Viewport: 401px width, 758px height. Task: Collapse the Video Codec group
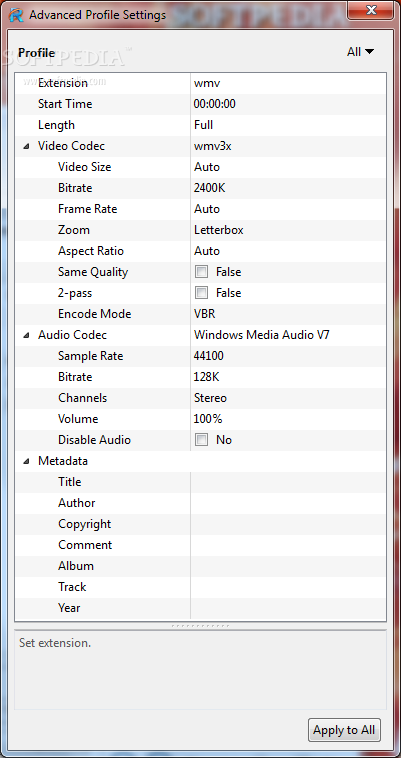coord(27,146)
